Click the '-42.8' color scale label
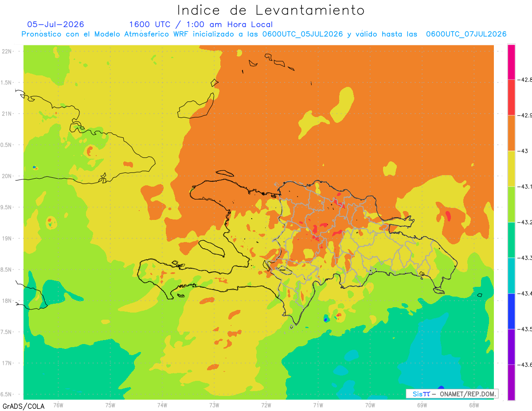532x411 pixels. coord(526,80)
